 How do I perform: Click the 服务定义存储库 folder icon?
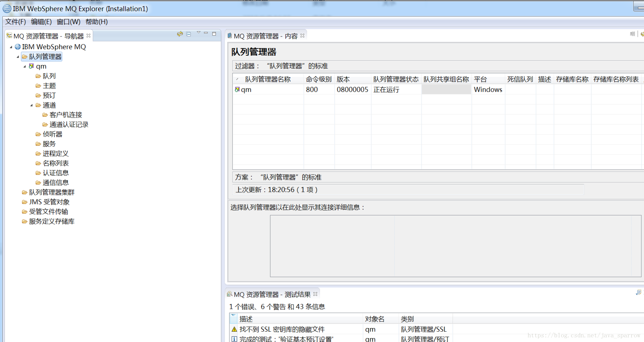pyautogui.click(x=25, y=221)
